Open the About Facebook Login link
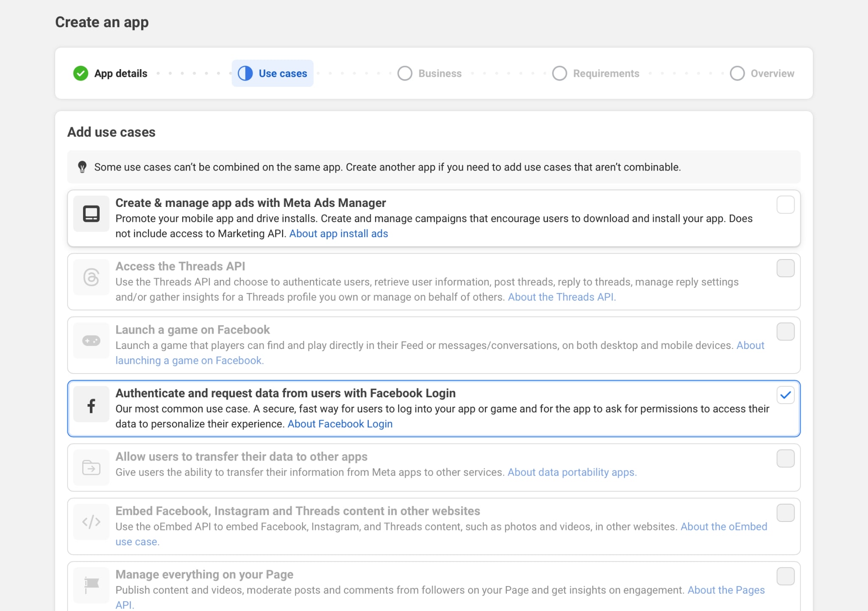Image resolution: width=868 pixels, height=611 pixels. (340, 424)
